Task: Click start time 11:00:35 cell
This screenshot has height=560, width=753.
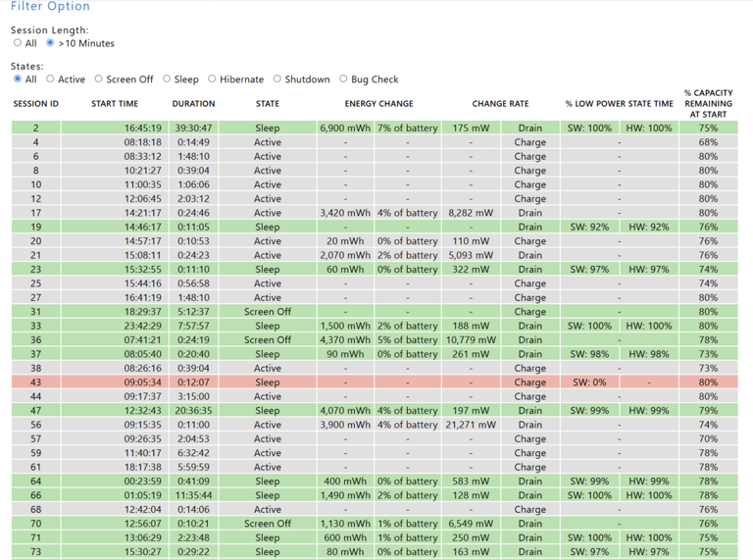Action: [115, 184]
